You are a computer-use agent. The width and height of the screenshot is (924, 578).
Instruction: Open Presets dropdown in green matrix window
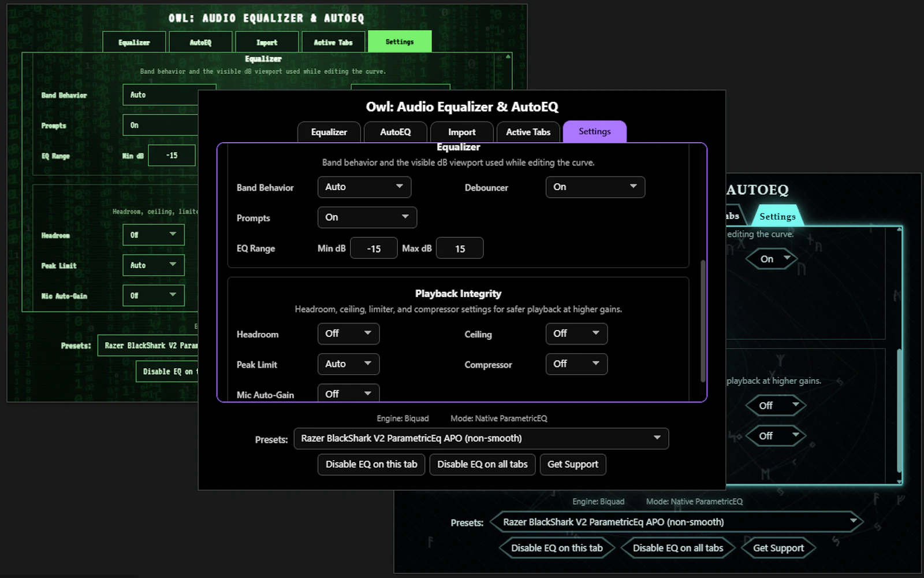[x=148, y=346]
